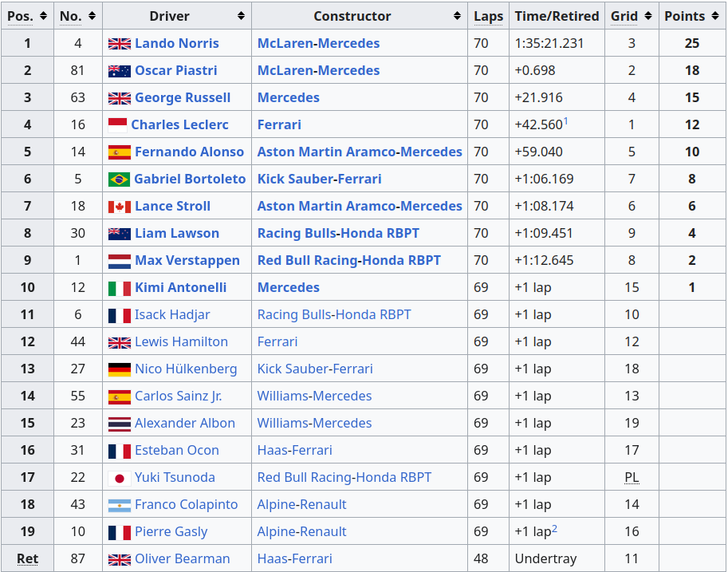Click the Canadian flag beside Lance Stroll
728x572 pixels.
[x=120, y=207]
